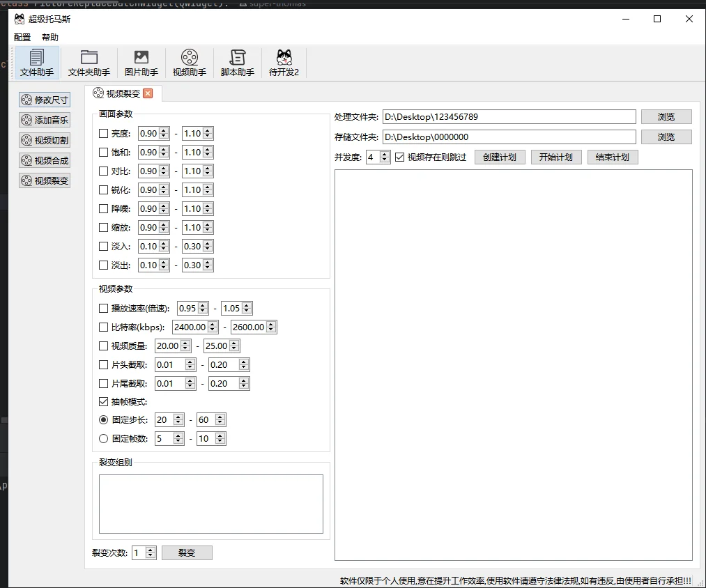Enable the 片尾截取 checkbox
Image resolution: width=706 pixels, height=588 pixels.
point(104,384)
